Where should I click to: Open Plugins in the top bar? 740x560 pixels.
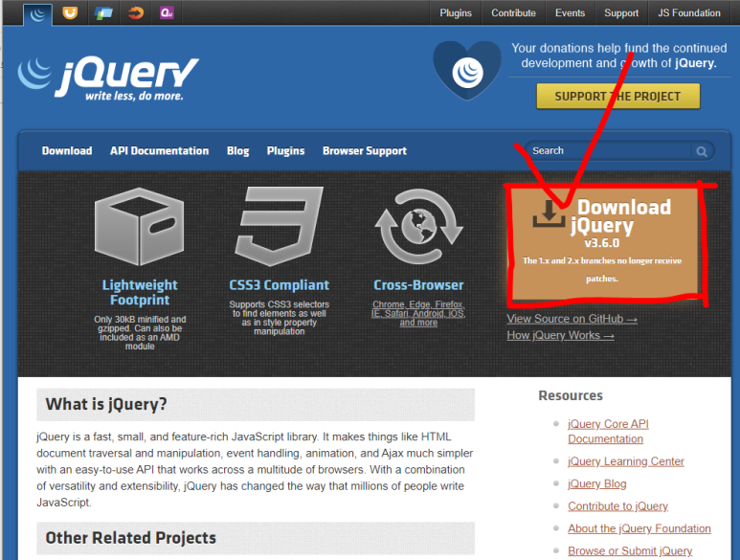(456, 12)
